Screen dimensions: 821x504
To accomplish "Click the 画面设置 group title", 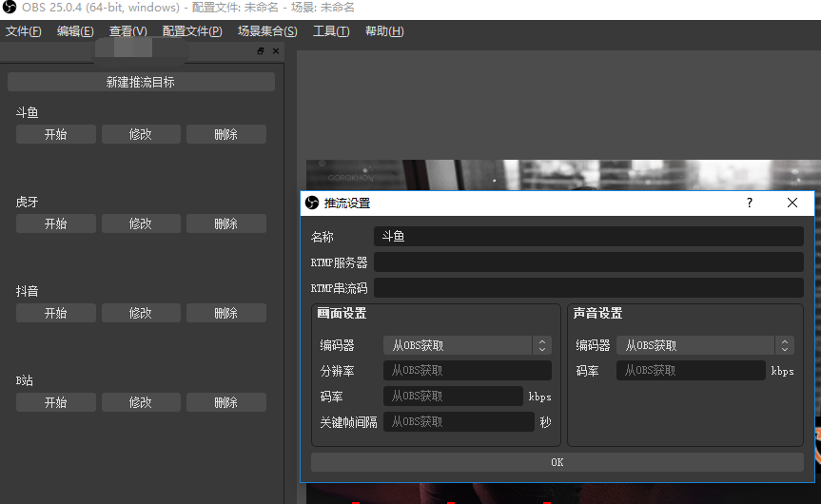I will pyautogui.click(x=342, y=314).
